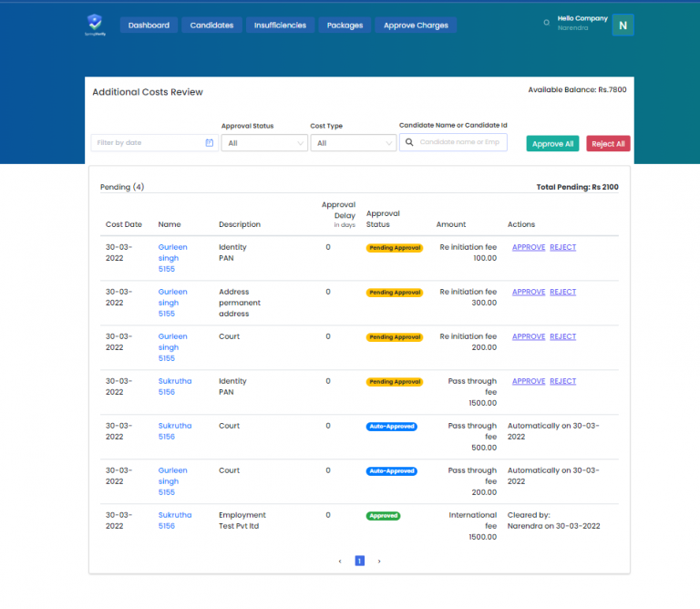The image size is (700, 609).
Task: Click the Name column header
Action: point(170,224)
